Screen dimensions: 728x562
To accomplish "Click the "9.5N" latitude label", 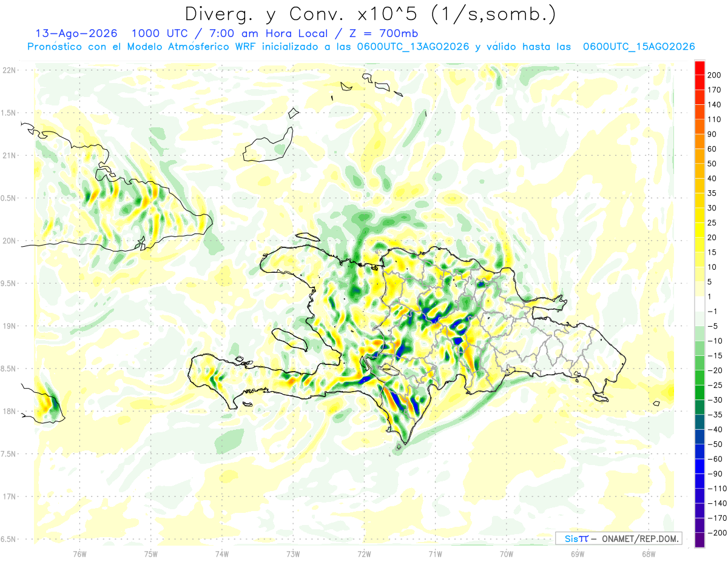I will tap(8, 283).
